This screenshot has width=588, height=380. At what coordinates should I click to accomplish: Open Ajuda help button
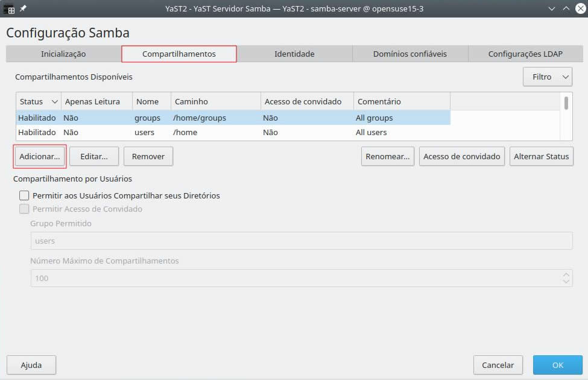click(31, 365)
